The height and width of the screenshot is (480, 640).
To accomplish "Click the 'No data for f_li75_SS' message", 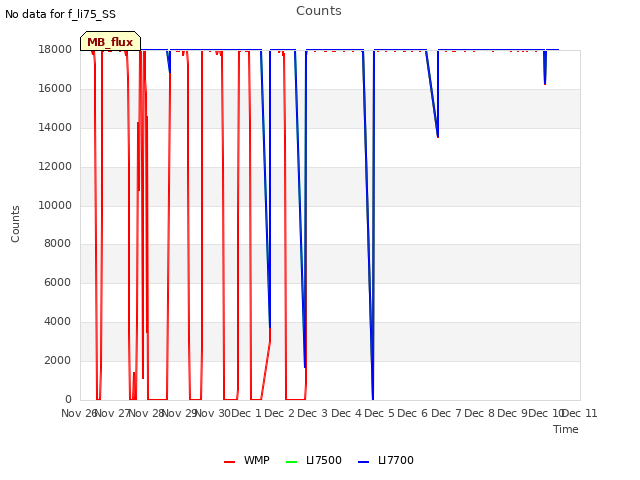I will point(60,14).
